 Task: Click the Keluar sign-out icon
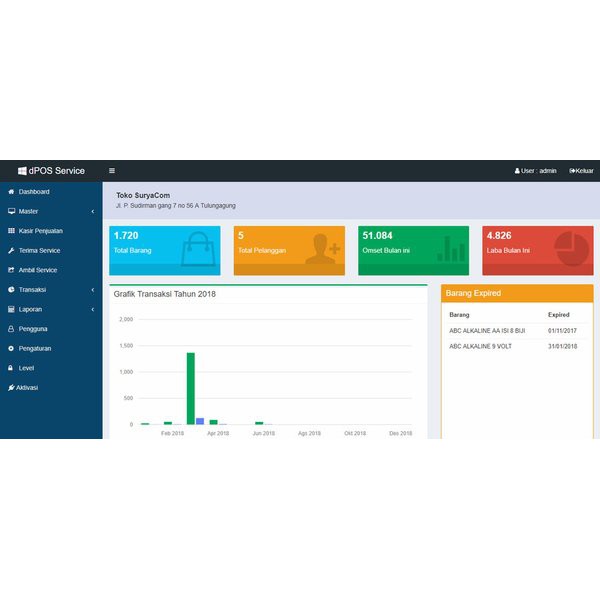point(572,171)
